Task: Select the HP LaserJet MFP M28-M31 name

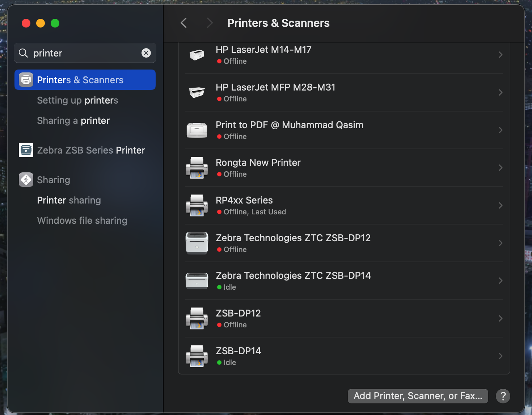Action: (275, 87)
